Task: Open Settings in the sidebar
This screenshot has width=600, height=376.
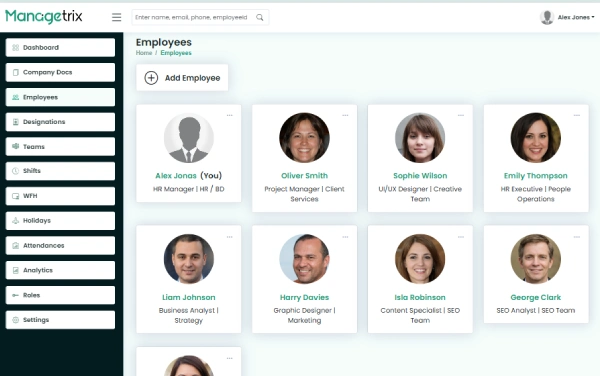Action: click(60, 320)
